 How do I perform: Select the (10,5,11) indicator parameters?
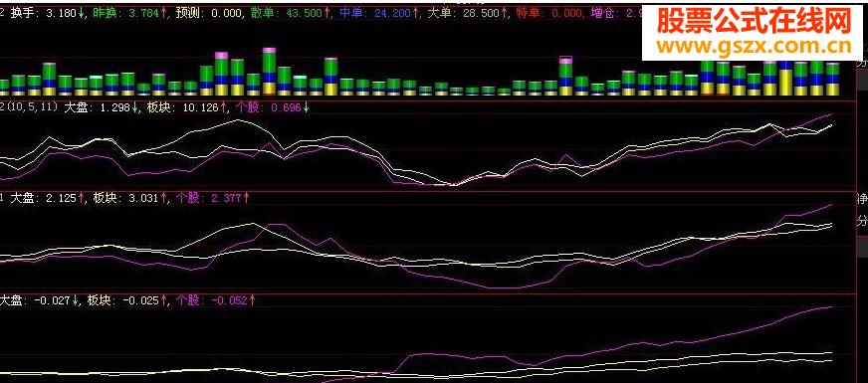pyautogui.click(x=31, y=107)
